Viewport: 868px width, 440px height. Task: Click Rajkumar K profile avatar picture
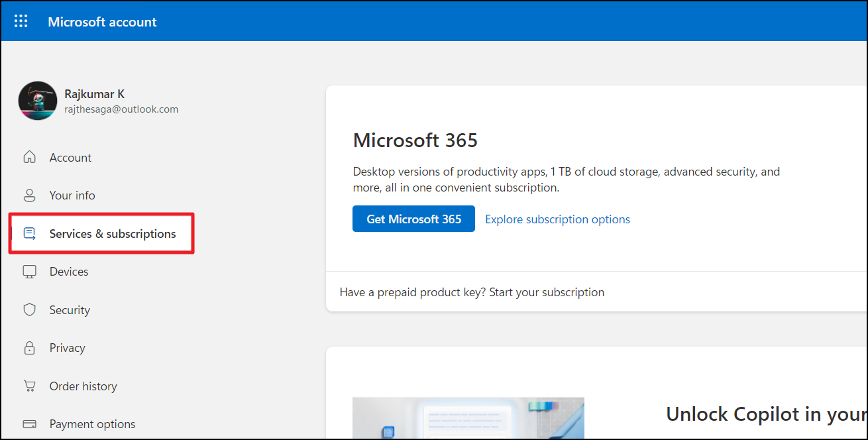38,101
